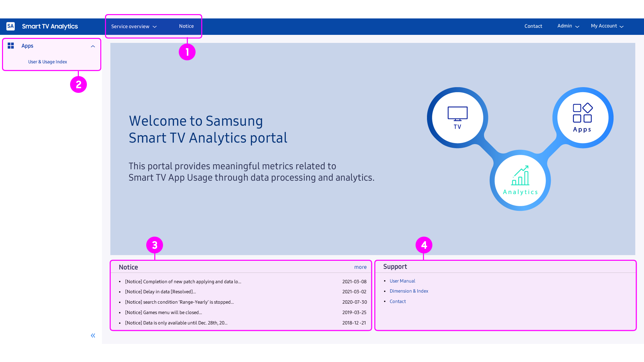Click the collapse sidebar double-arrow icon

click(x=93, y=336)
